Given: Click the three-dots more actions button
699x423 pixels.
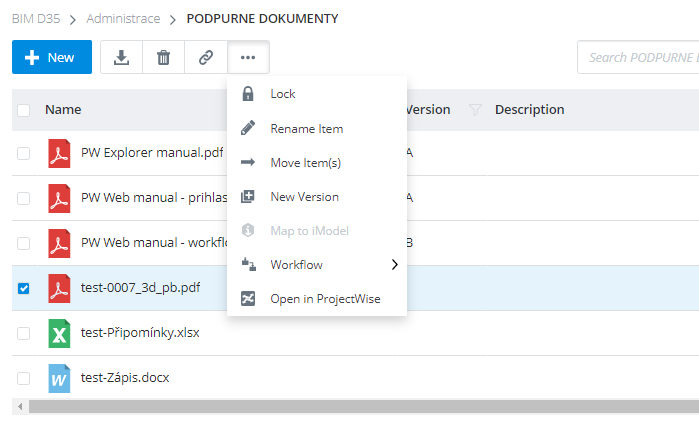Looking at the screenshot, I should [x=248, y=57].
